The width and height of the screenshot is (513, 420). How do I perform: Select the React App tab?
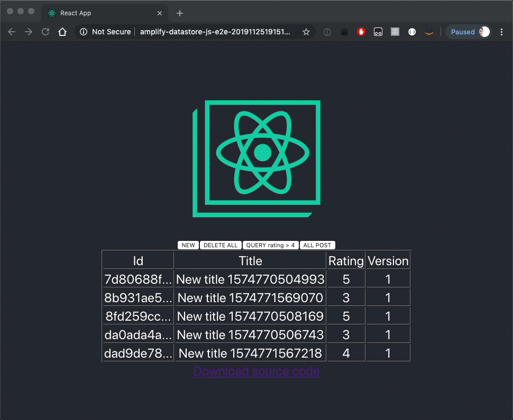tap(105, 13)
